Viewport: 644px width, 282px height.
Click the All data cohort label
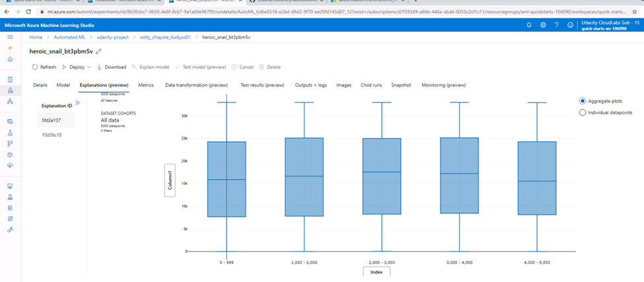[110, 120]
